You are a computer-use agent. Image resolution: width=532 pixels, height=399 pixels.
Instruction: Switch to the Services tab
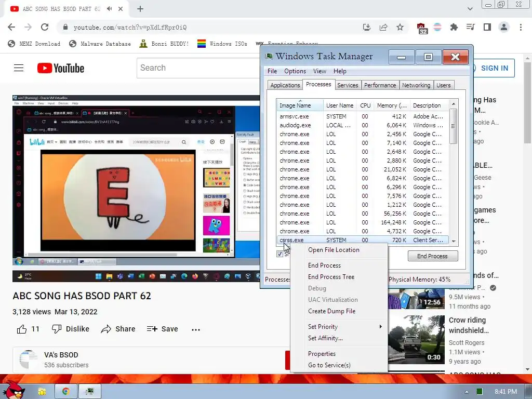pos(348,85)
